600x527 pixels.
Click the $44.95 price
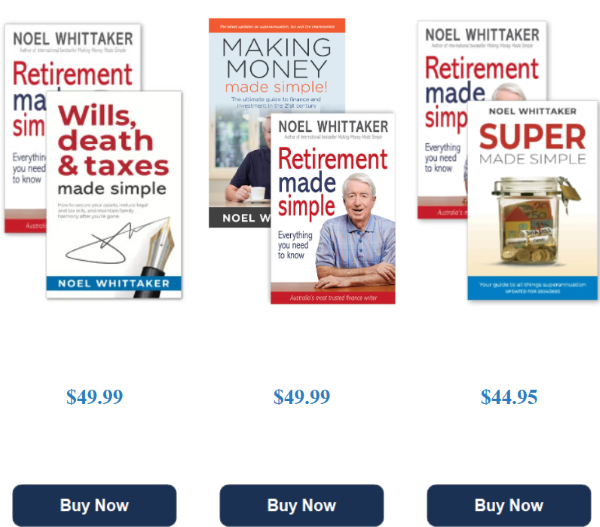[x=509, y=397]
